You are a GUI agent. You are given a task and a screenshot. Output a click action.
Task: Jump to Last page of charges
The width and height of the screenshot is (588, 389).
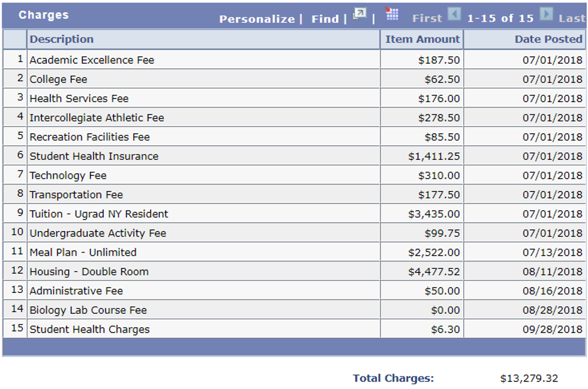point(572,19)
